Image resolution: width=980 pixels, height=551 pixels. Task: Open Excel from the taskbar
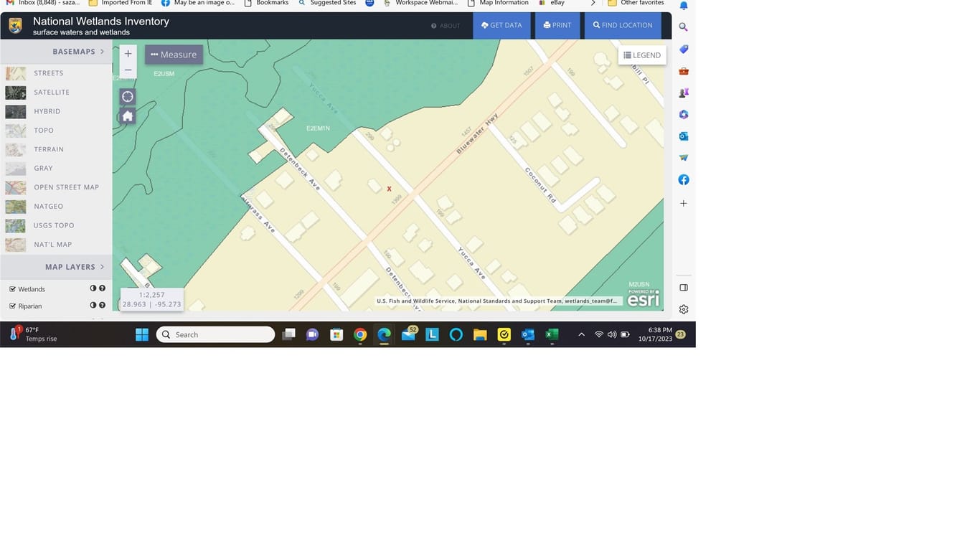click(x=552, y=334)
